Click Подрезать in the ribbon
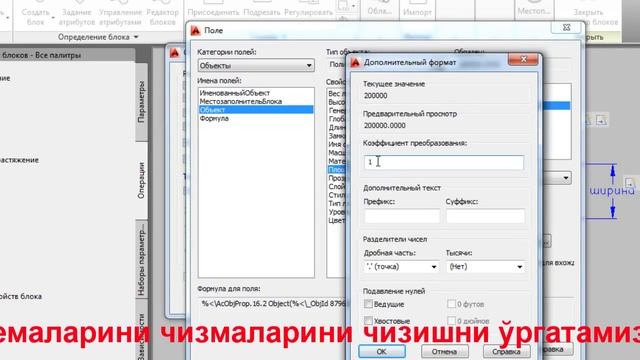Viewport: 640px width, 360px height. [x=262, y=12]
